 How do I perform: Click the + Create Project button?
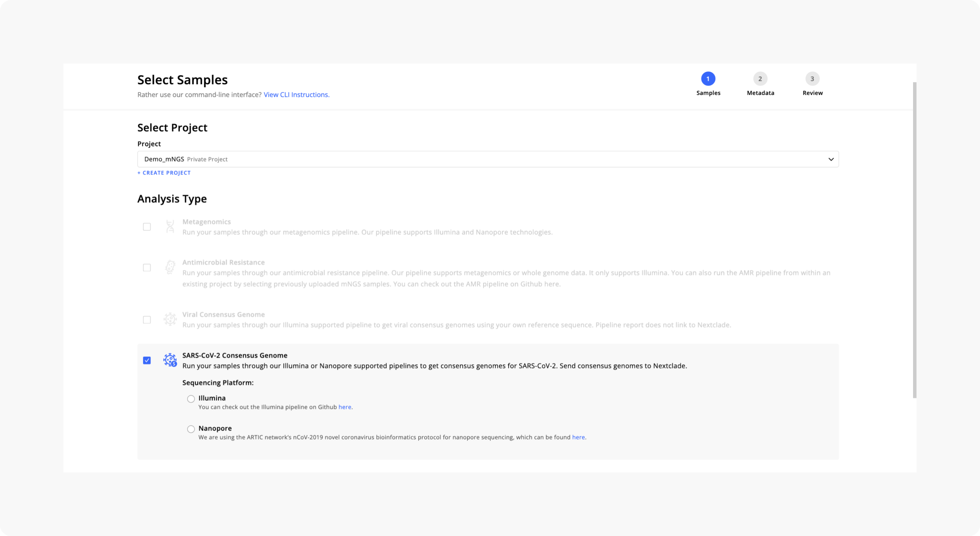[x=164, y=173]
